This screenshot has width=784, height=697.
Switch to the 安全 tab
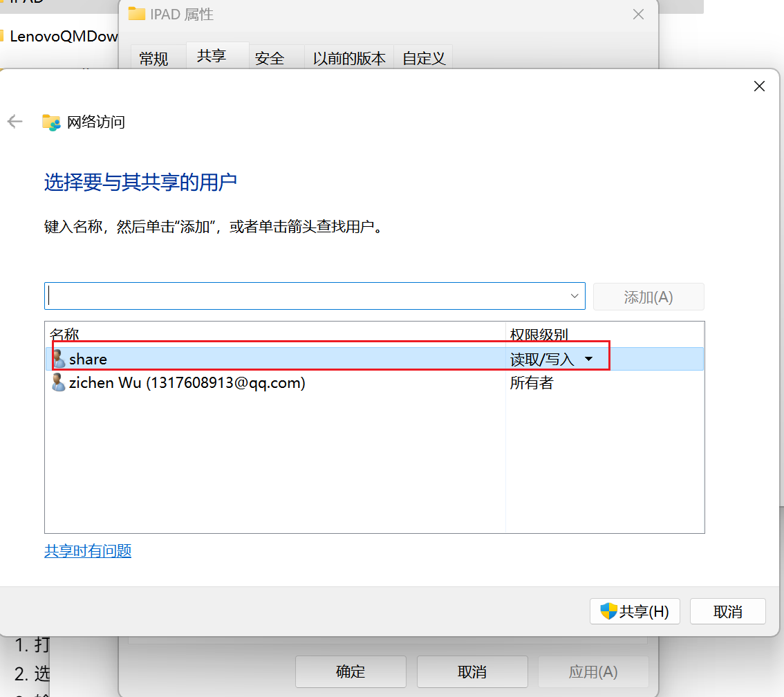click(x=270, y=59)
